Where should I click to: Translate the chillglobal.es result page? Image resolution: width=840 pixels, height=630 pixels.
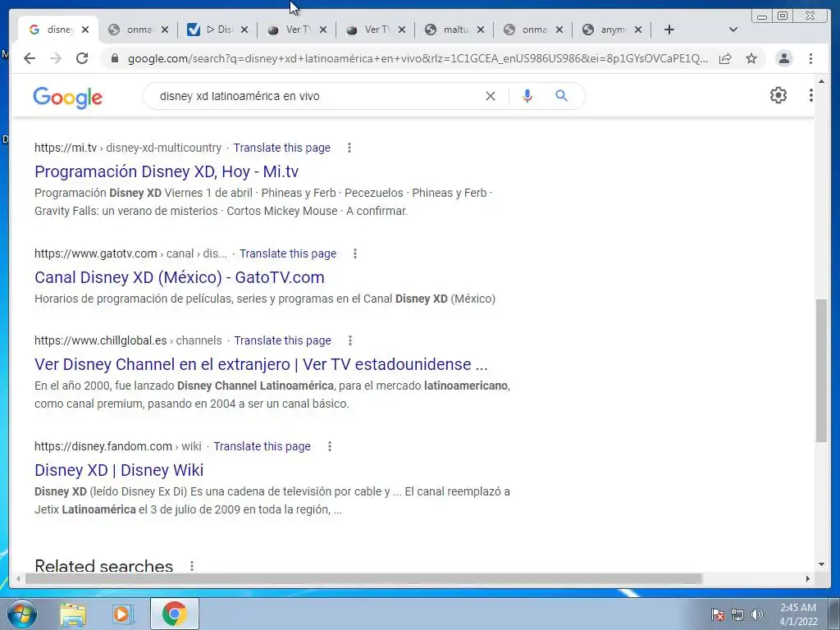click(x=282, y=340)
